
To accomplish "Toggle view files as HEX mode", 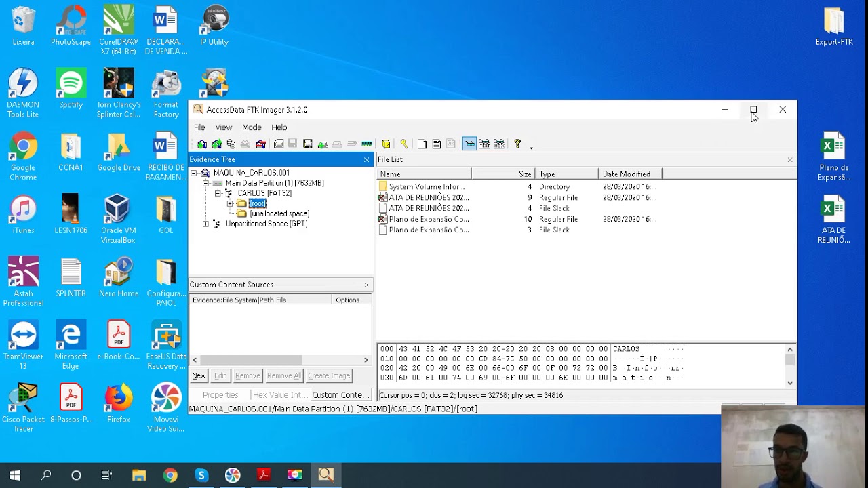I will pos(499,144).
